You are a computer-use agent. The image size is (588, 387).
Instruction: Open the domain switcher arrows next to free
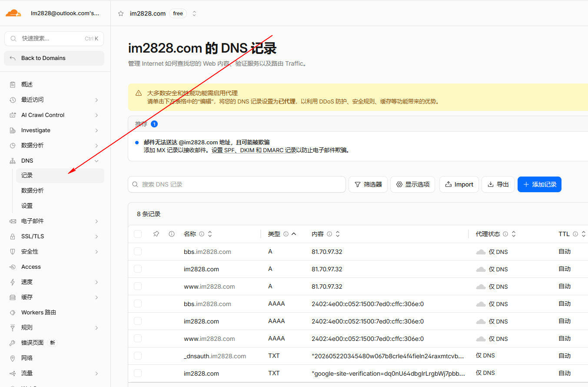point(194,13)
